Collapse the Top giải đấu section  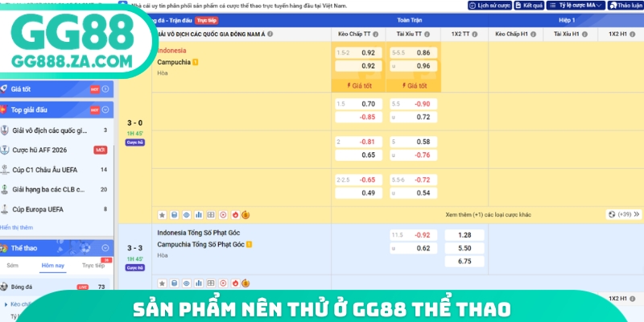click(105, 109)
